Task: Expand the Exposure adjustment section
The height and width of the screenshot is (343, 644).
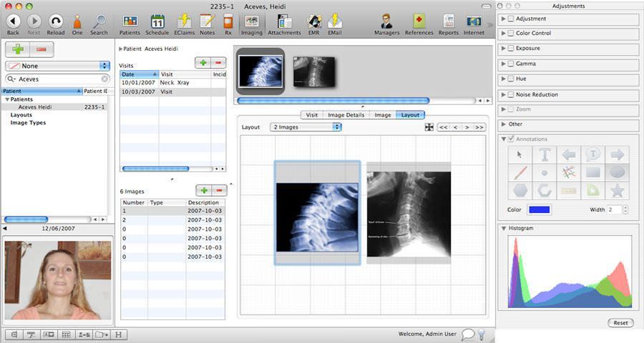Action: pos(503,49)
